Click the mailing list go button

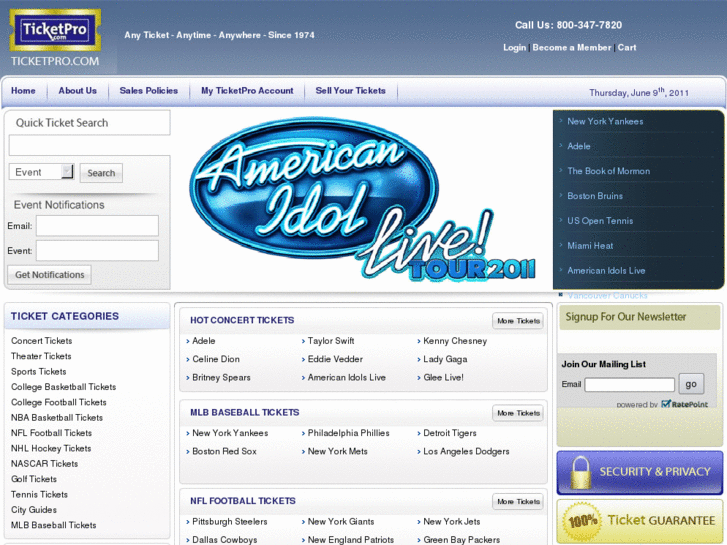click(x=691, y=384)
